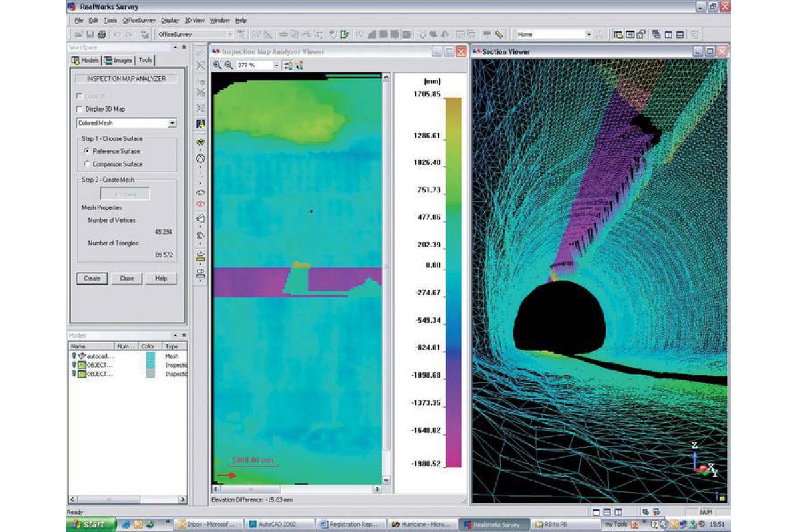The width and height of the screenshot is (798, 532).
Task: Click the Windows start button
Action: (92, 525)
